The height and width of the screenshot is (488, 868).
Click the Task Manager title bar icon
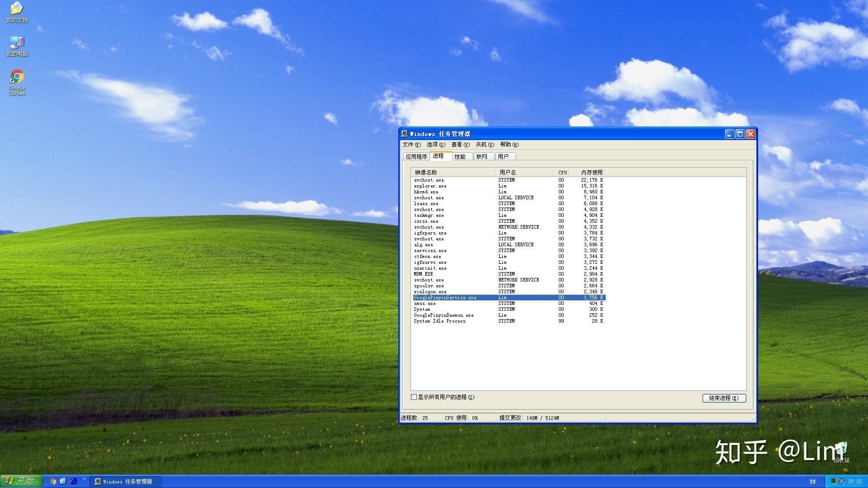click(x=405, y=134)
